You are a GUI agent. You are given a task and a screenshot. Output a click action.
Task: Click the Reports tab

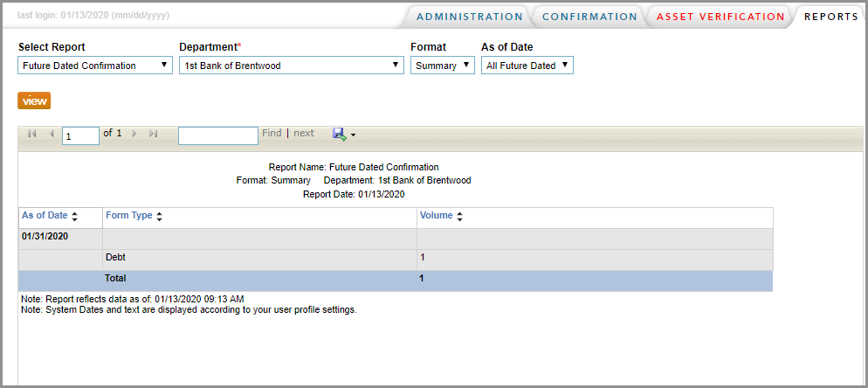click(x=830, y=17)
